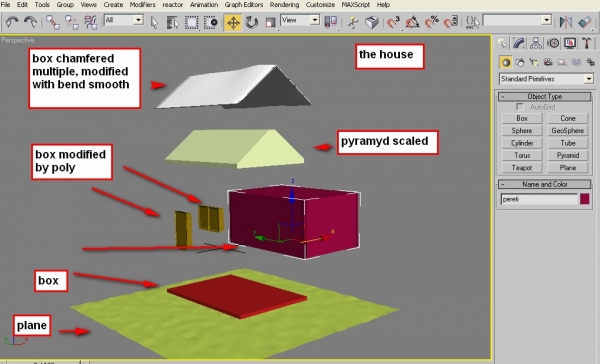Activate the Select and Rotate tool

[x=252, y=22]
